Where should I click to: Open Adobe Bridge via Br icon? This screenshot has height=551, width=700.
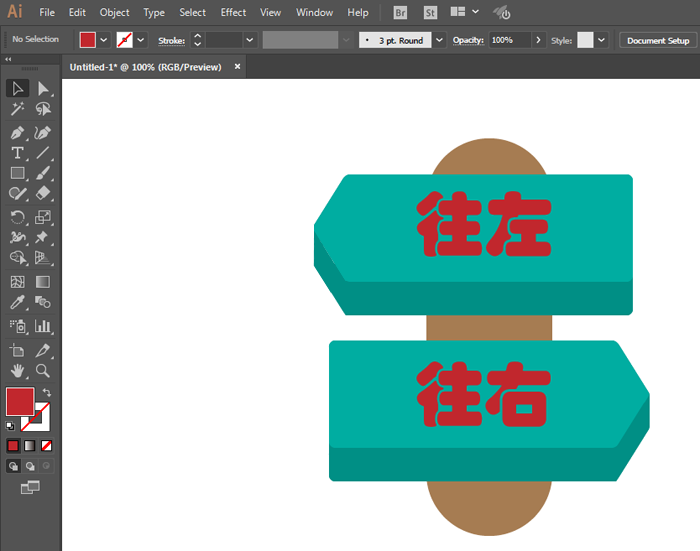[400, 13]
